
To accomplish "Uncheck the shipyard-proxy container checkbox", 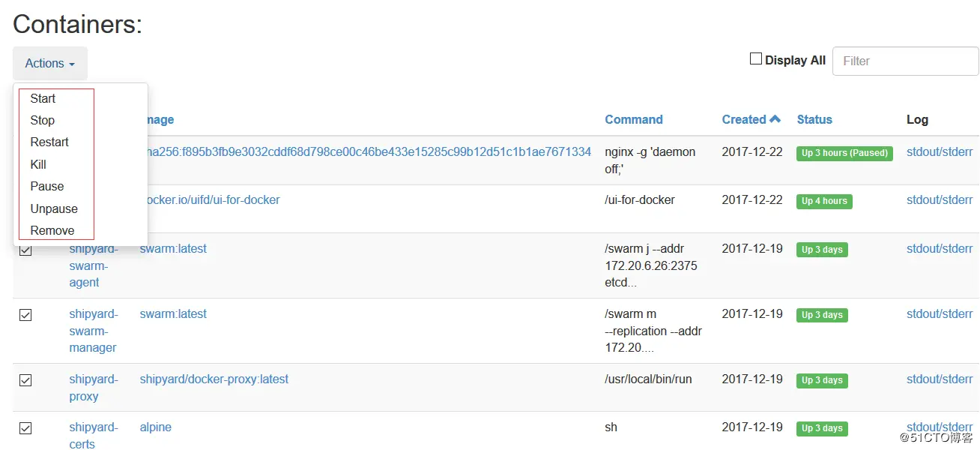I will (x=25, y=380).
